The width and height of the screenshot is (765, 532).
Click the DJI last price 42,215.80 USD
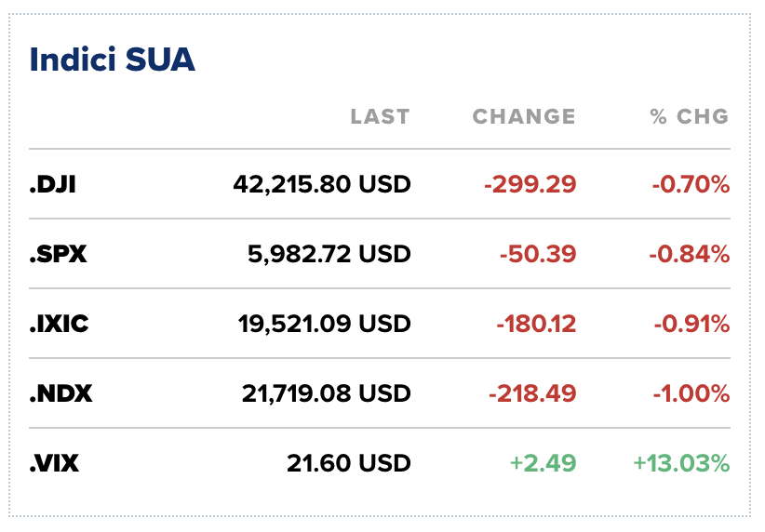click(321, 184)
